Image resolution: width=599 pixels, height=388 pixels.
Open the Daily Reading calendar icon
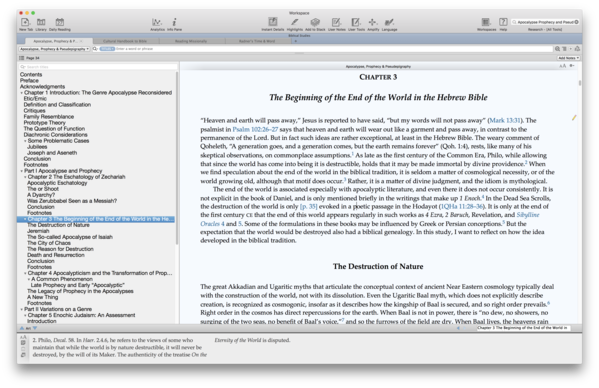click(x=60, y=23)
